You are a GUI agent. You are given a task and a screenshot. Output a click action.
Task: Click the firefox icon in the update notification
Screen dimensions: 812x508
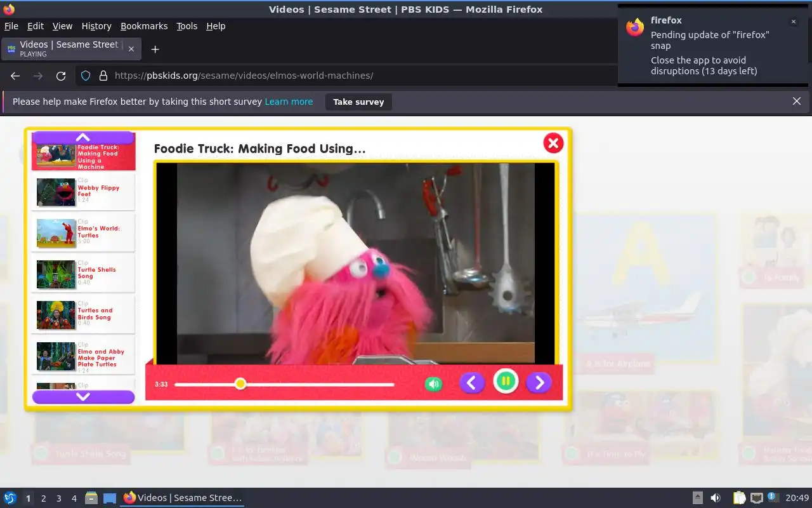pos(635,27)
